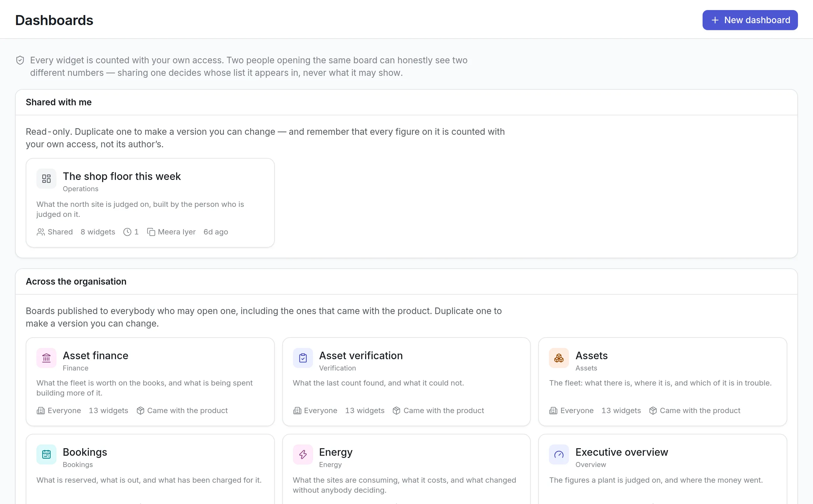Click the Asset verification description text
This screenshot has width=813, height=504.
[x=378, y=383]
